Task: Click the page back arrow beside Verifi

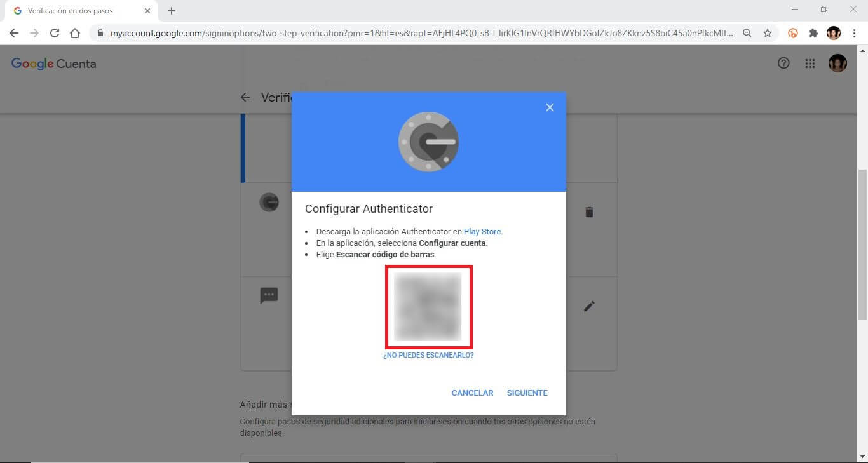Action: click(245, 97)
